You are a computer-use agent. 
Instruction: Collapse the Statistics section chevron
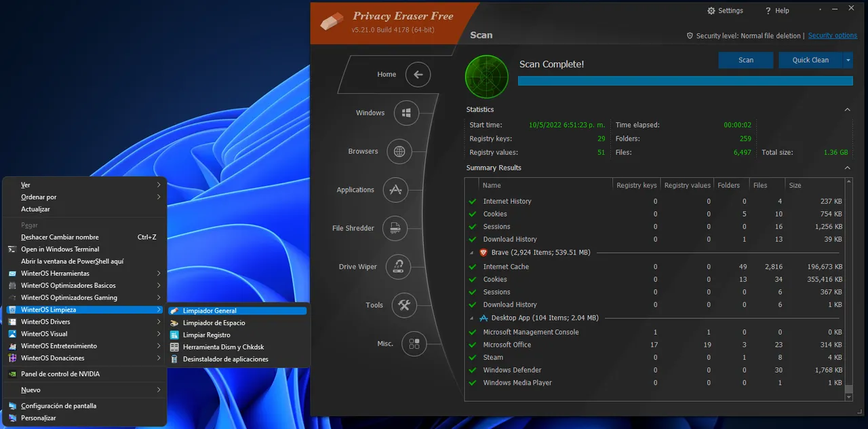847,109
